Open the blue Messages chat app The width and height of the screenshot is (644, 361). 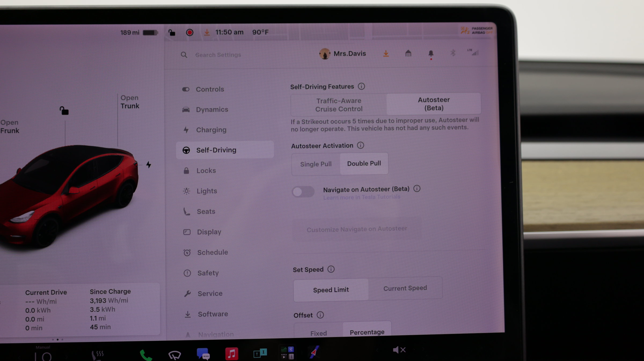pos(203,354)
